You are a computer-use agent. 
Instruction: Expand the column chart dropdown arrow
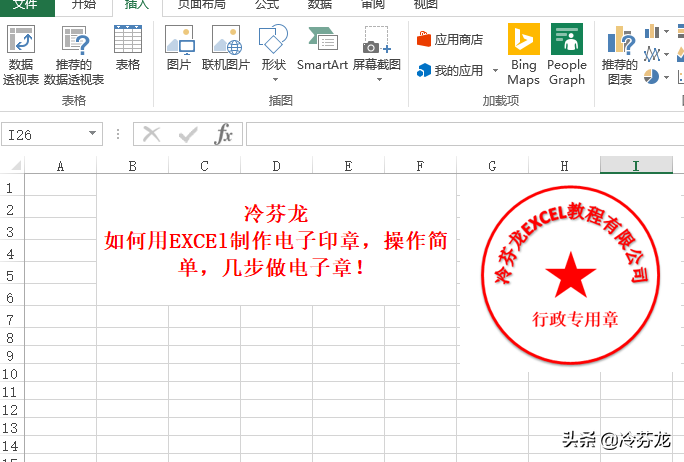[x=666, y=31]
